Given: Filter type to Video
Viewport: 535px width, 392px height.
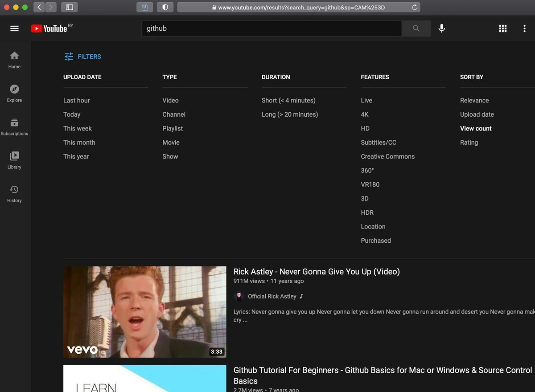Looking at the screenshot, I should [171, 100].
